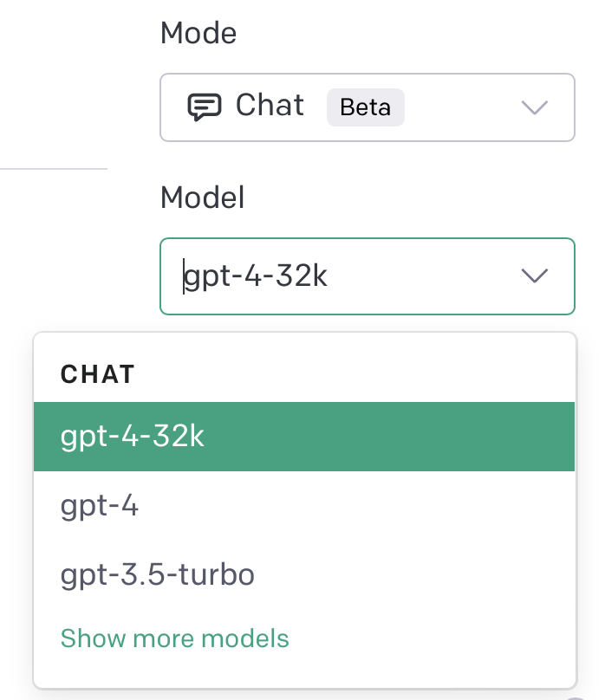Click the Chat label beside the bubble icon
Screen dimensions: 605x700
[269, 107]
